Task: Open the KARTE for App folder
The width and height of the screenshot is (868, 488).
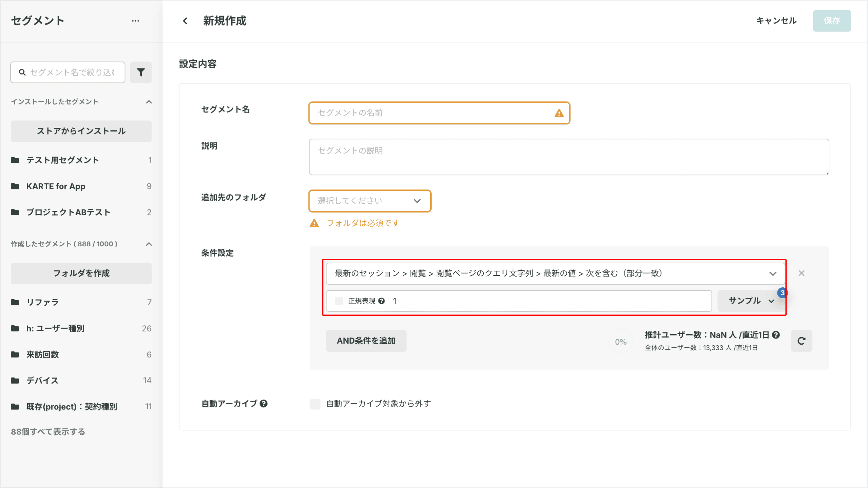Action: 56,186
